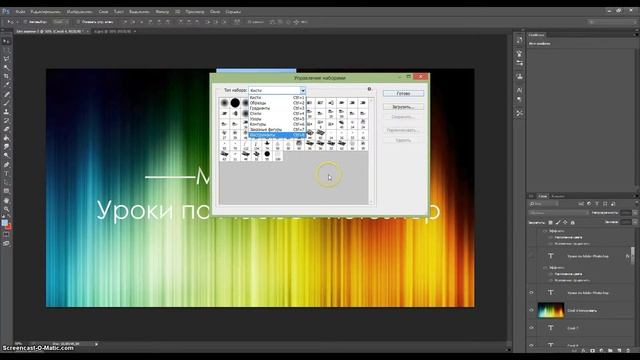Open the Fill value dropdown
This screenshot has width=640, height=360.
(x=635, y=222)
